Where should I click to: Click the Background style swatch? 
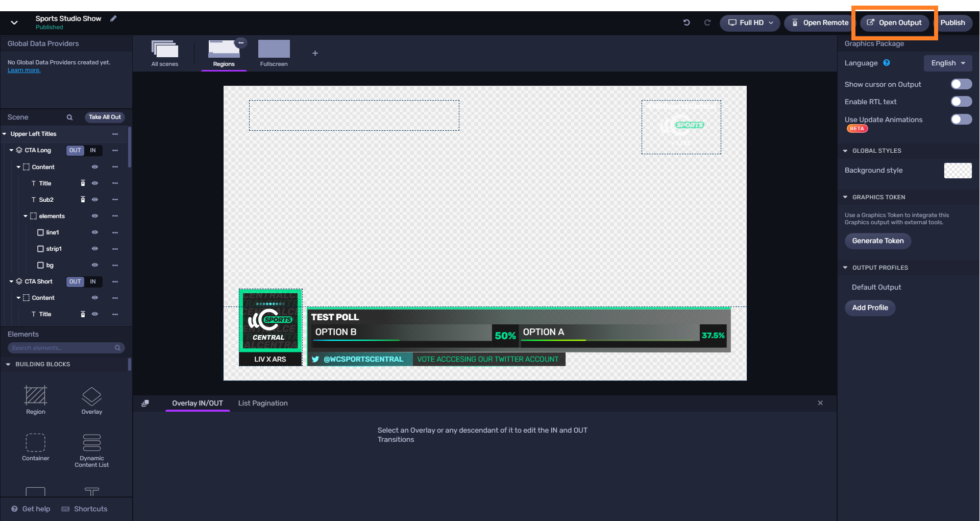click(x=958, y=171)
